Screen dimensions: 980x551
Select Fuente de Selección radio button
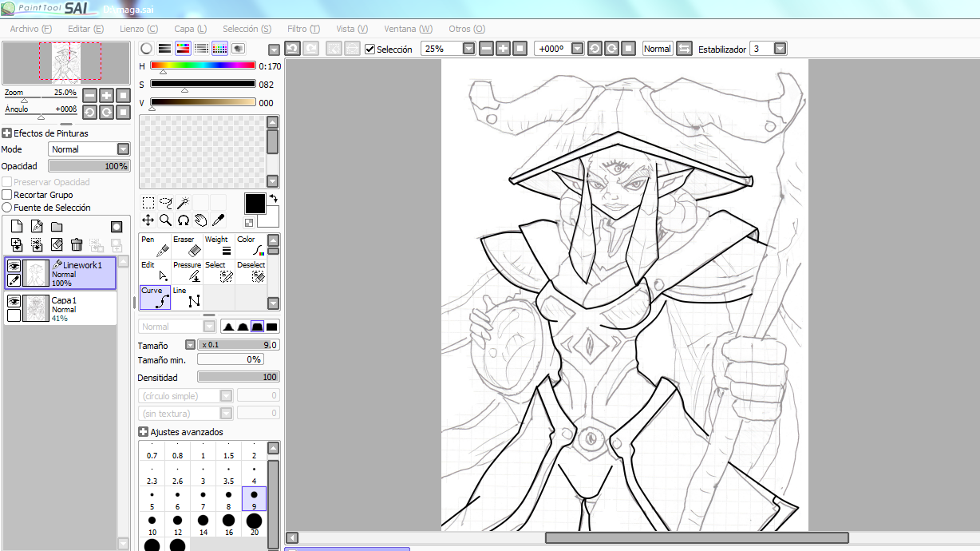click(7, 208)
